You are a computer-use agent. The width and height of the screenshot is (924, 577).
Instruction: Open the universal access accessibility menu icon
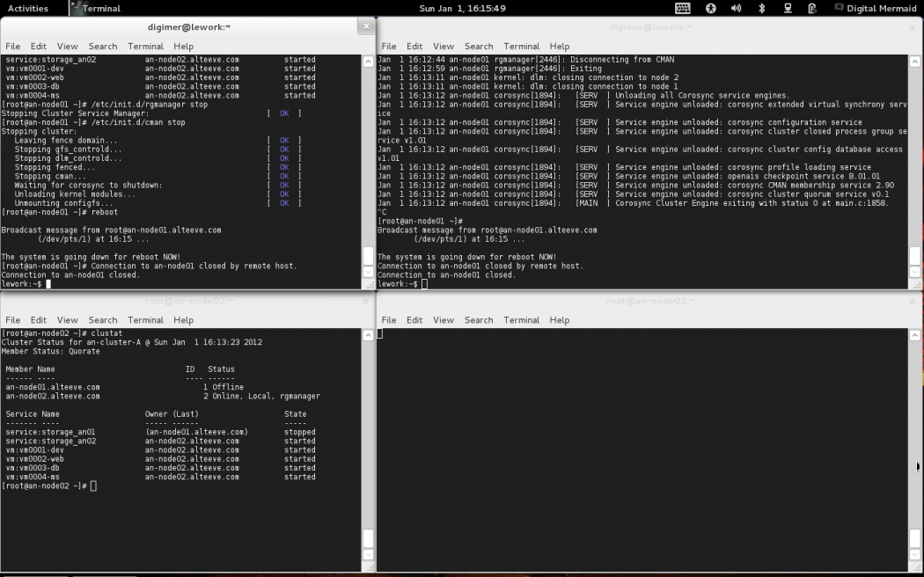[x=710, y=8]
